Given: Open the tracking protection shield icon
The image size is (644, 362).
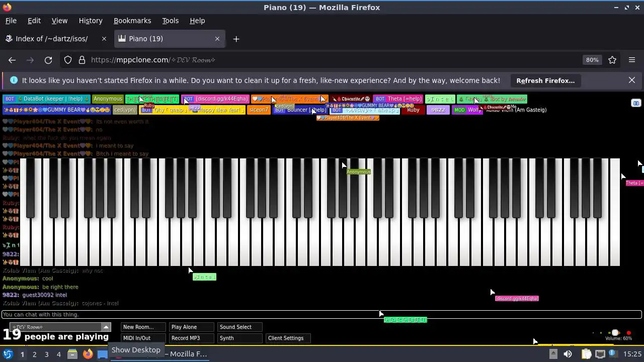Looking at the screenshot, I should coord(68,60).
